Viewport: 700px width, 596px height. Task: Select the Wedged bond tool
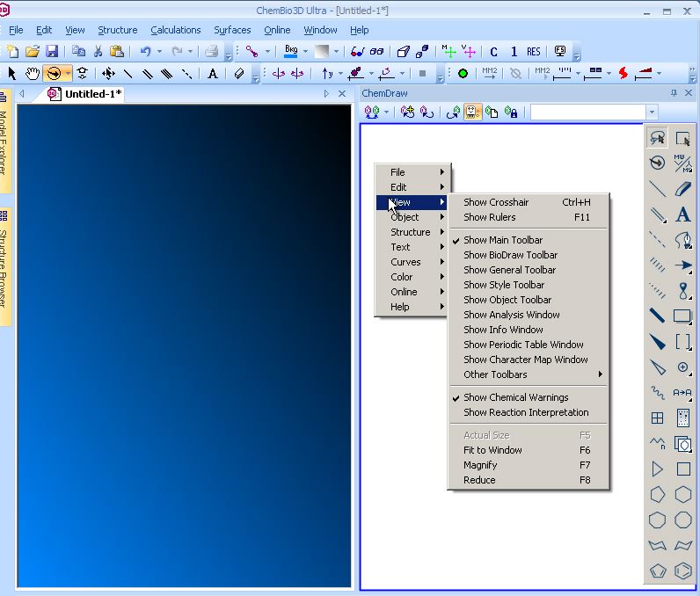click(x=657, y=342)
